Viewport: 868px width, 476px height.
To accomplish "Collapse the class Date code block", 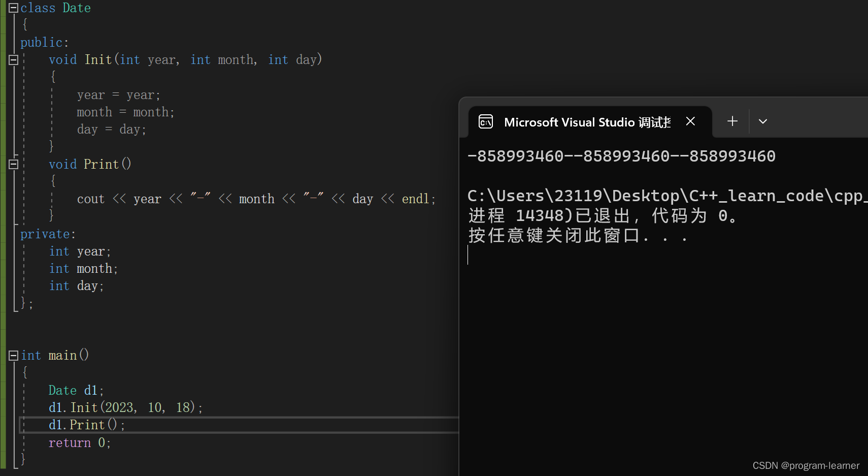I will pos(14,8).
